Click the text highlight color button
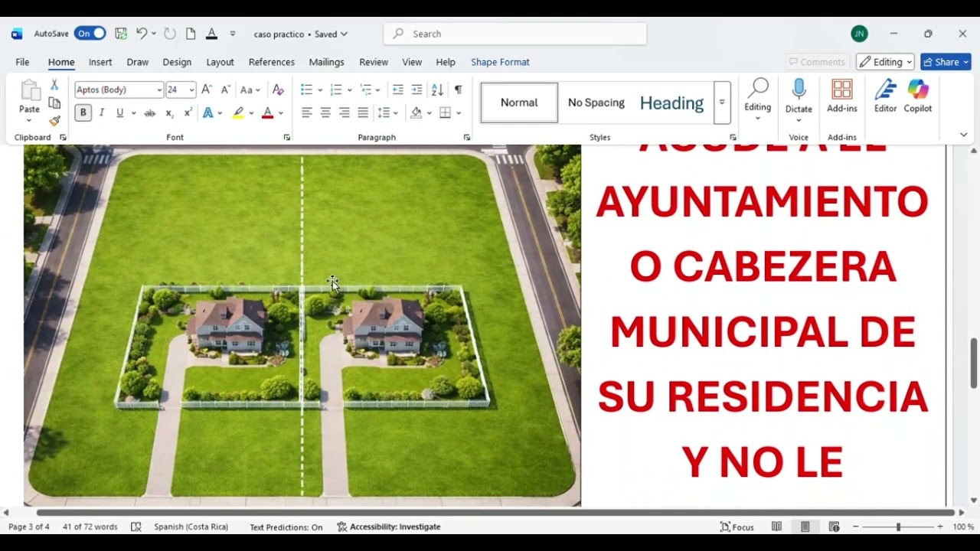 [238, 112]
